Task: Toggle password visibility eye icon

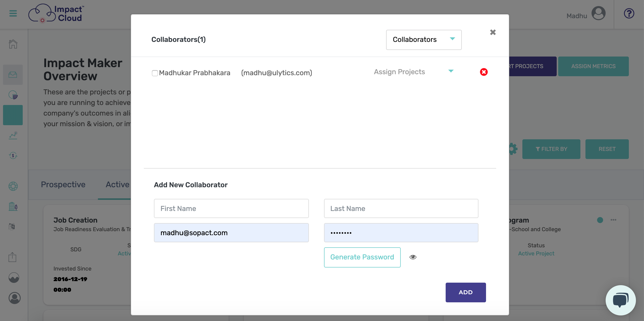Action: coord(413,257)
